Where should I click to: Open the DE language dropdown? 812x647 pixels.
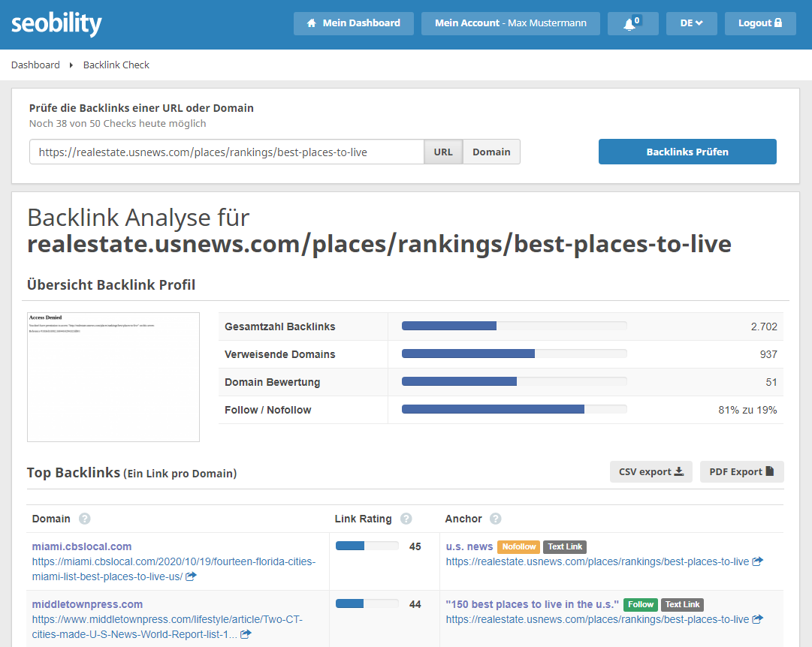tap(691, 23)
